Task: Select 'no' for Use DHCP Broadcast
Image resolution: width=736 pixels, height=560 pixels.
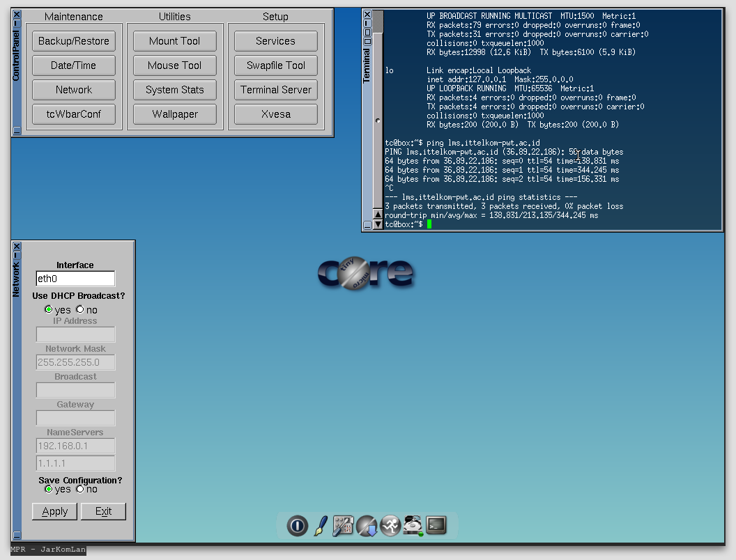Action: [80, 309]
